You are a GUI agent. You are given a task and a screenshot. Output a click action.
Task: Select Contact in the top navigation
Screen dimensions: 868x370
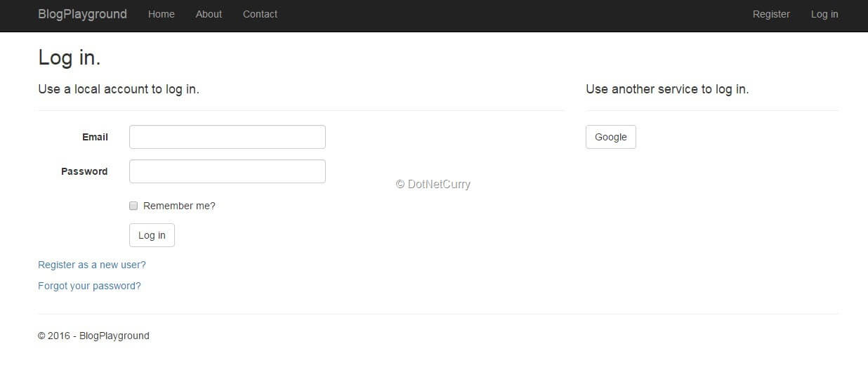pyautogui.click(x=260, y=14)
